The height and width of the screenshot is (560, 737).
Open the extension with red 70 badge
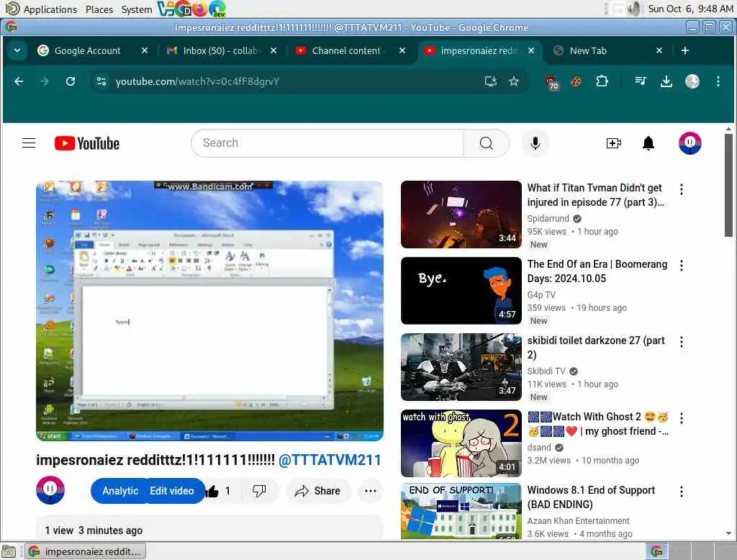tap(551, 82)
